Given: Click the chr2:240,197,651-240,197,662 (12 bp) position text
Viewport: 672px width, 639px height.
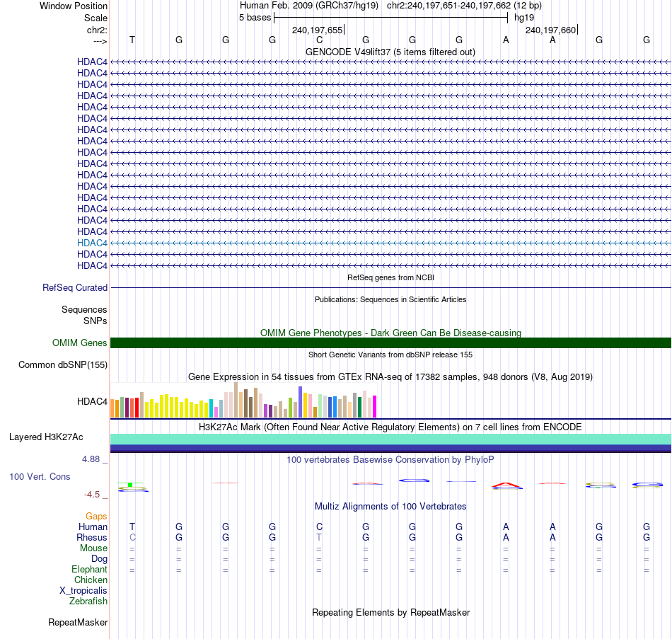Looking at the screenshot, I should (464, 6).
